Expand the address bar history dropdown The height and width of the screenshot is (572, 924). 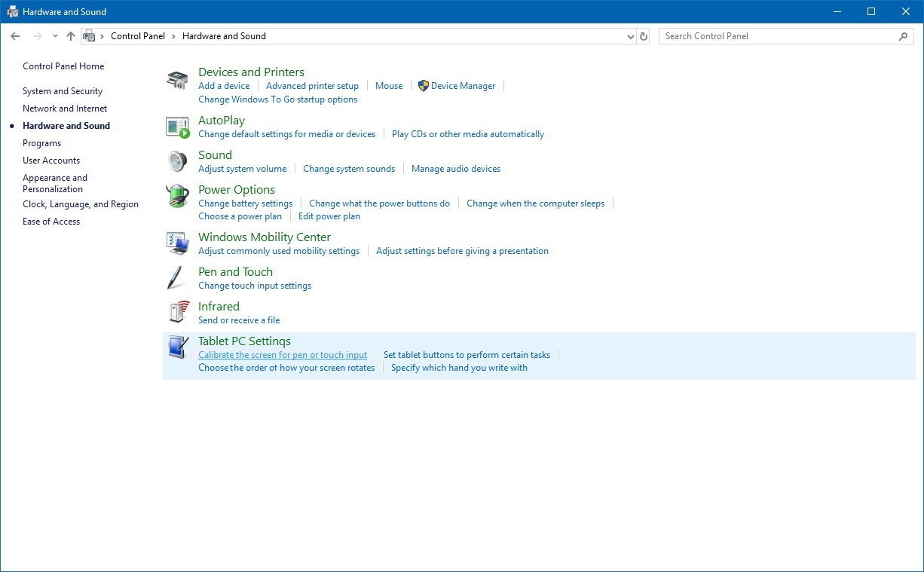point(631,36)
